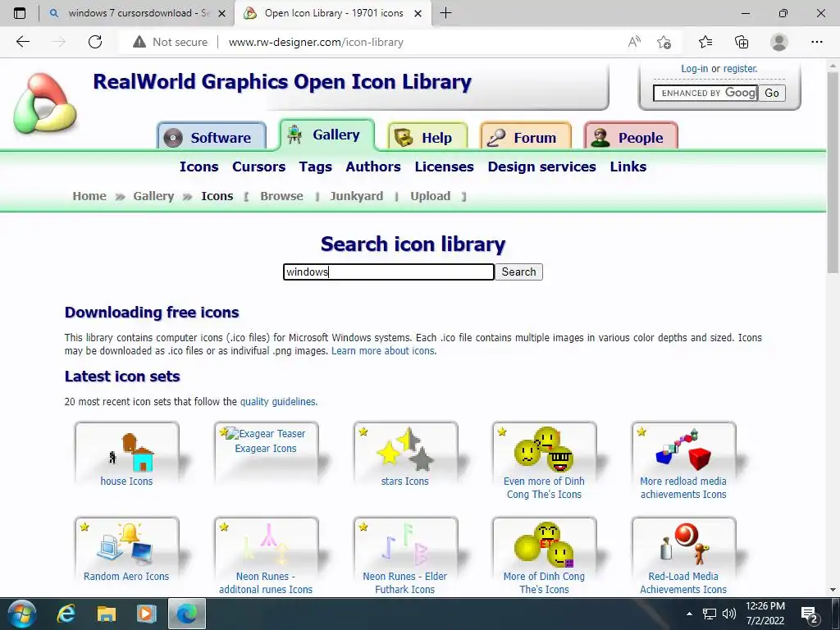Open quality guidelines link
This screenshot has width=840, height=630.
[x=278, y=401]
